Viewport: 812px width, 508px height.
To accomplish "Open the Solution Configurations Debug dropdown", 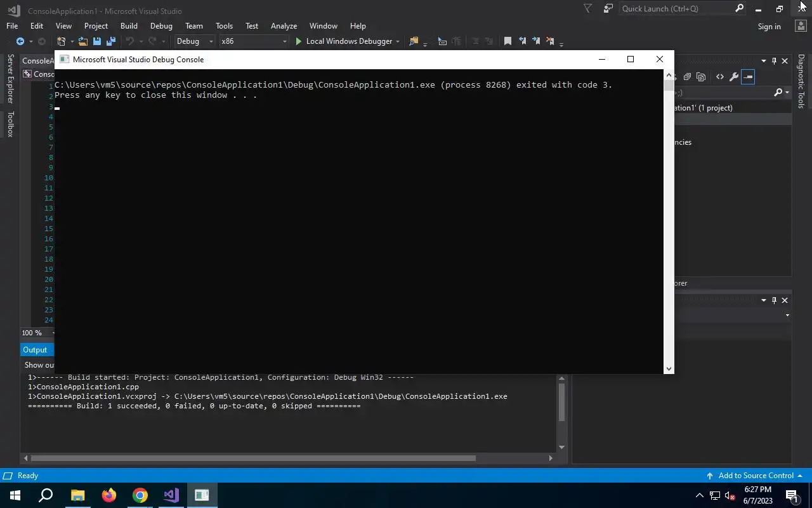I will (x=195, y=41).
